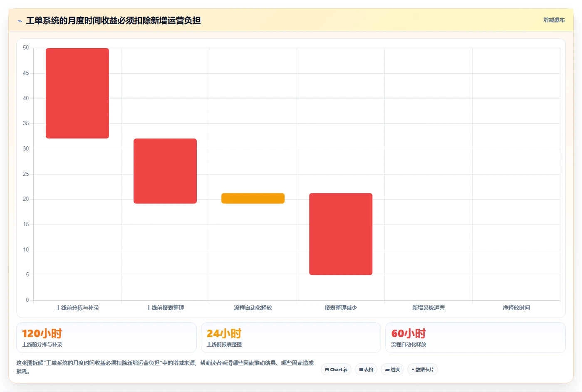Click the description paragraph below the cards
The height and width of the screenshot is (392, 582).
tap(165, 367)
